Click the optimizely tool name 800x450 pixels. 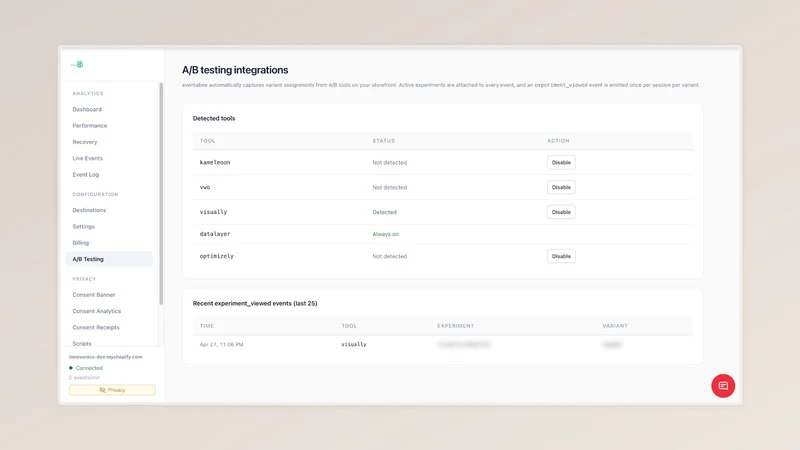click(x=216, y=256)
